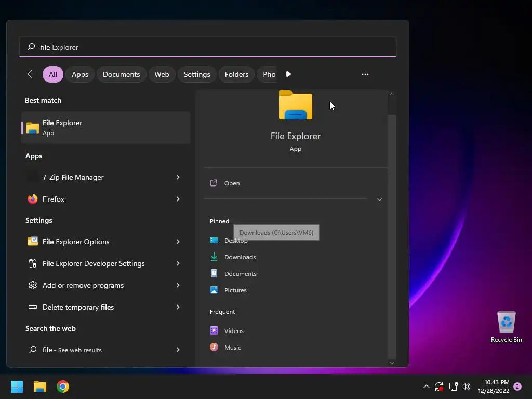Expand File Explorer Developer Settings chevron
This screenshot has height=399, width=532.
point(178,263)
